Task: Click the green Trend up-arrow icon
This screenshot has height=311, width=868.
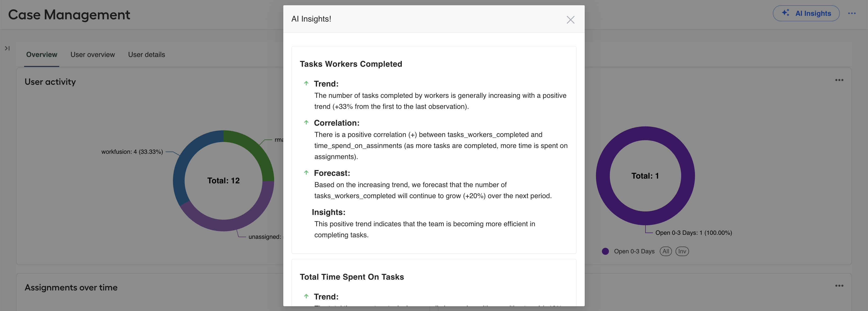Action: pos(306,83)
